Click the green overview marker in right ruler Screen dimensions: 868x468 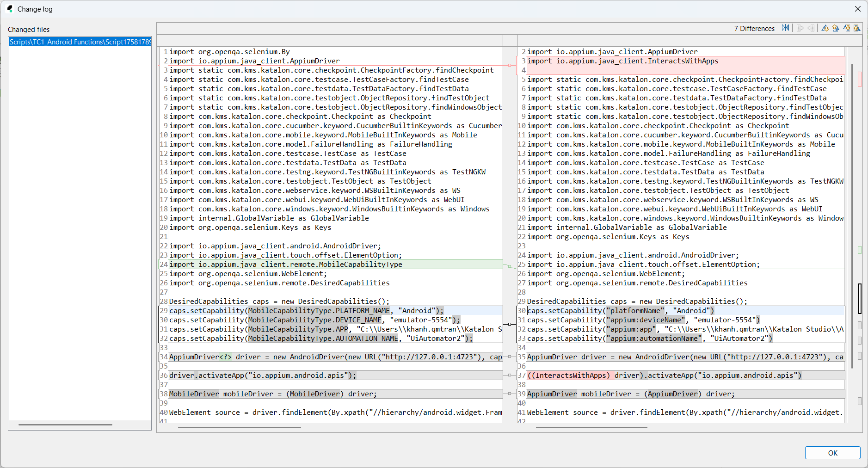click(x=860, y=250)
